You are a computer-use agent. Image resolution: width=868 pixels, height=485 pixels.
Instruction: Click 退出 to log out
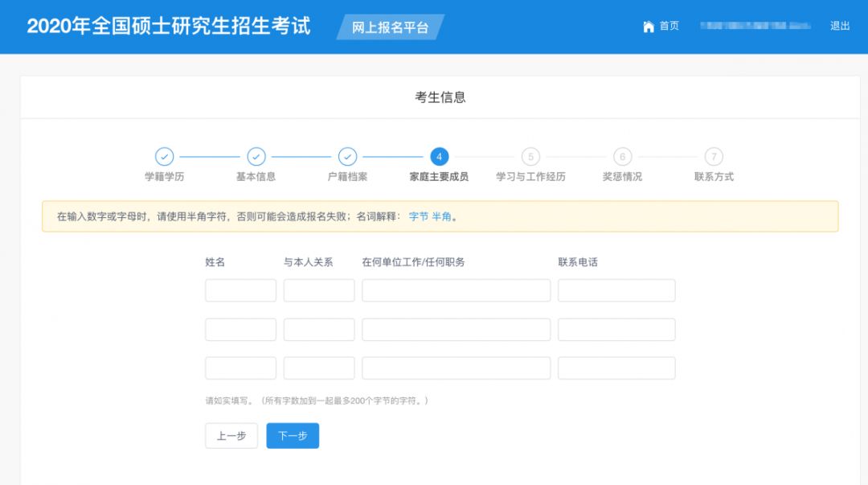point(839,26)
